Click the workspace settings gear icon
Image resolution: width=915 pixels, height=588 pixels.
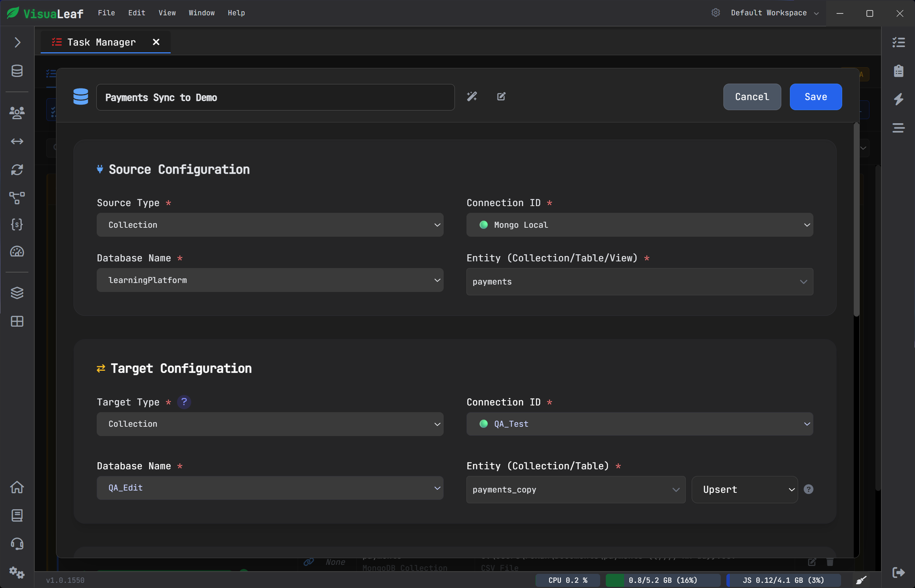[716, 13]
